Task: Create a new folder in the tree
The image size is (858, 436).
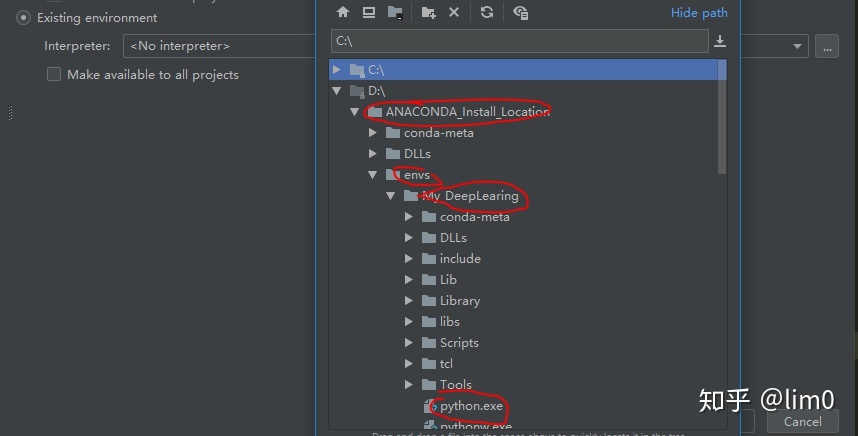Action: pos(428,13)
